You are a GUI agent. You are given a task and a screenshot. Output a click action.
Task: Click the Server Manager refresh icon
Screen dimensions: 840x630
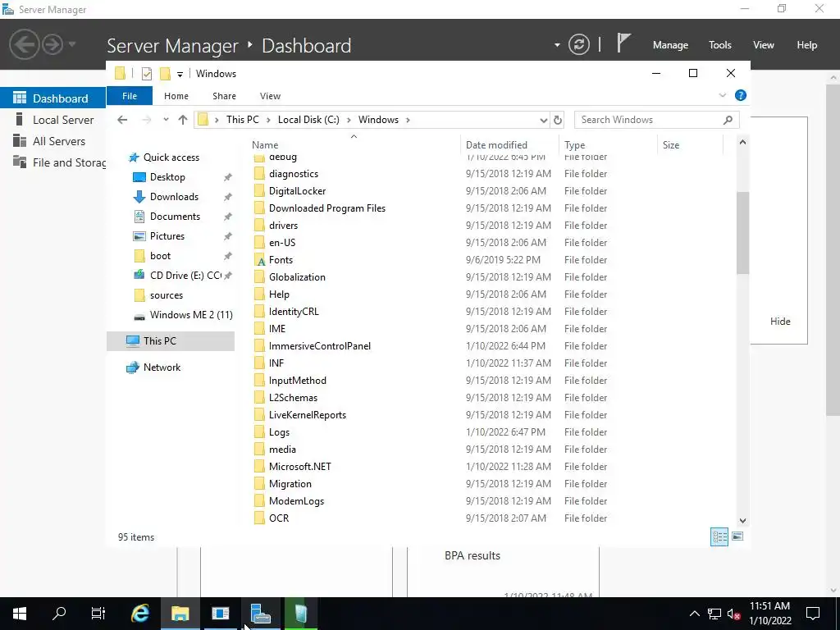(x=579, y=44)
